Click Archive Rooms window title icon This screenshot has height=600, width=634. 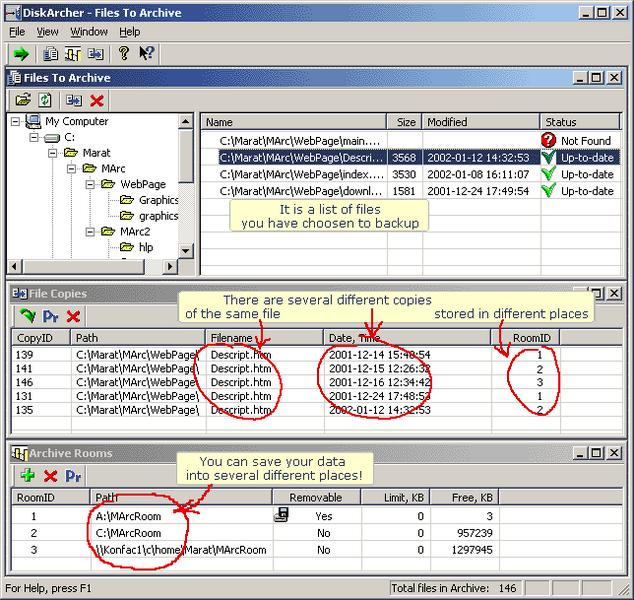(19, 453)
